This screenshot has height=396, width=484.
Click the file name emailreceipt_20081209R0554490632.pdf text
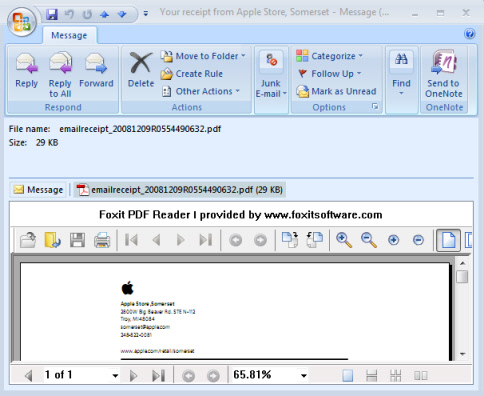pyautogui.click(x=140, y=129)
